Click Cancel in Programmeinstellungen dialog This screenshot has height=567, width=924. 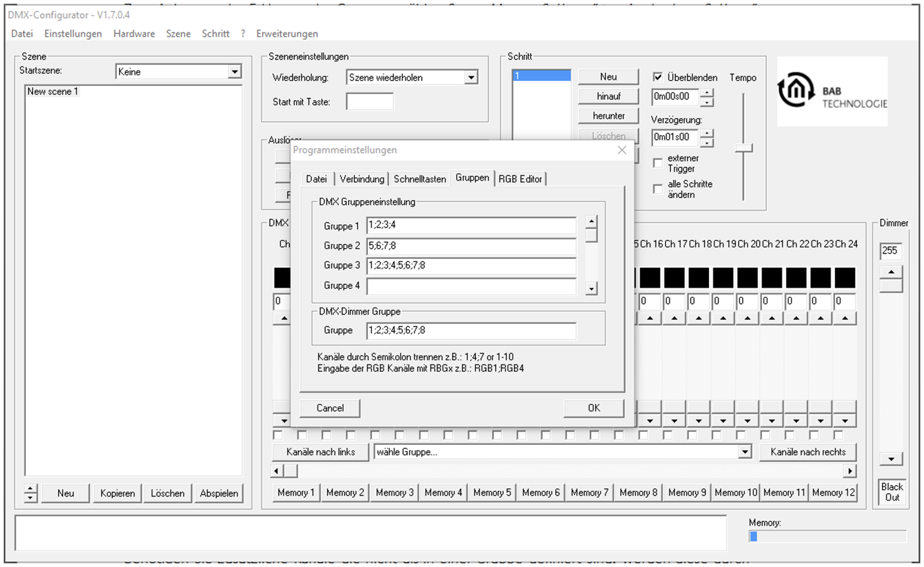(x=330, y=408)
